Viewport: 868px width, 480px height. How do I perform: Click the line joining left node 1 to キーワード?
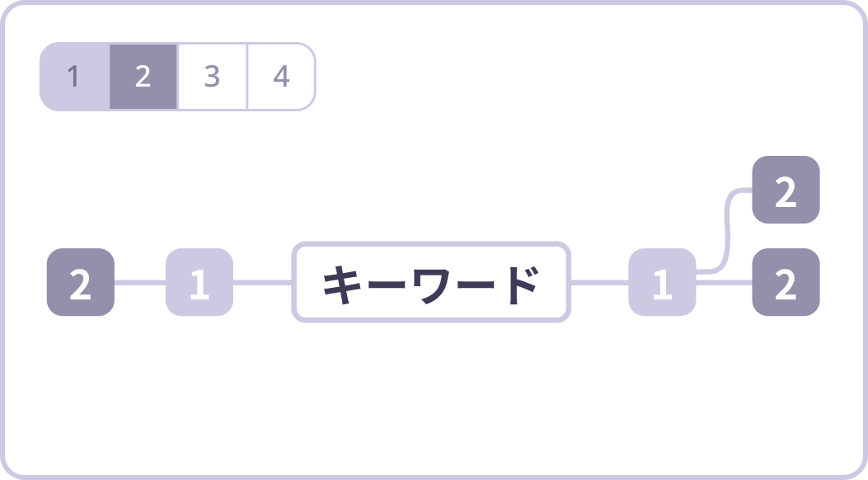pyautogui.click(x=262, y=282)
